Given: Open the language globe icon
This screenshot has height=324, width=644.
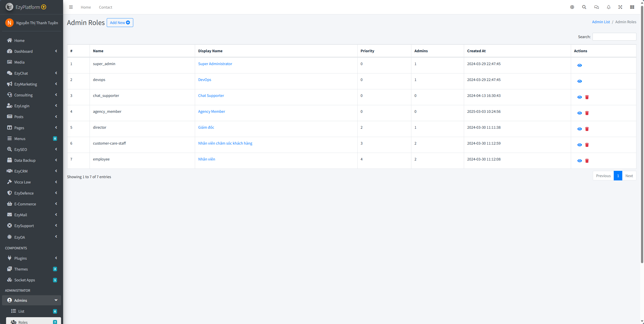Looking at the screenshot, I should 572,7.
